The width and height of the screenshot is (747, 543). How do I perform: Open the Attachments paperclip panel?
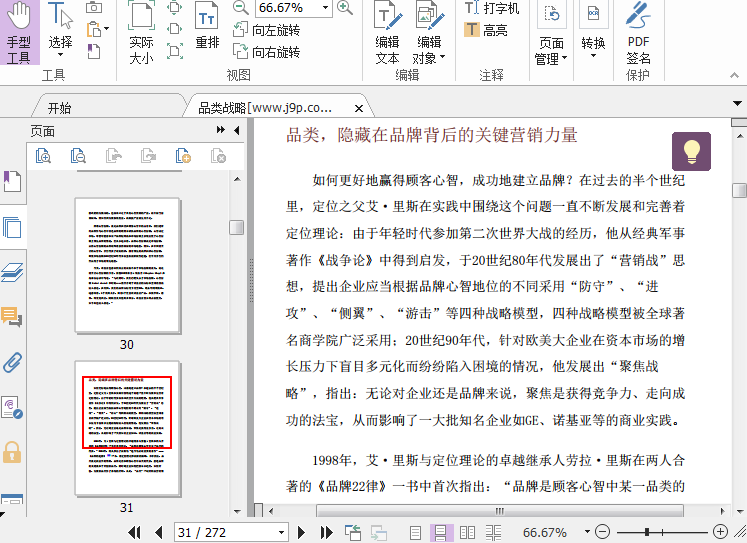[x=12, y=361]
